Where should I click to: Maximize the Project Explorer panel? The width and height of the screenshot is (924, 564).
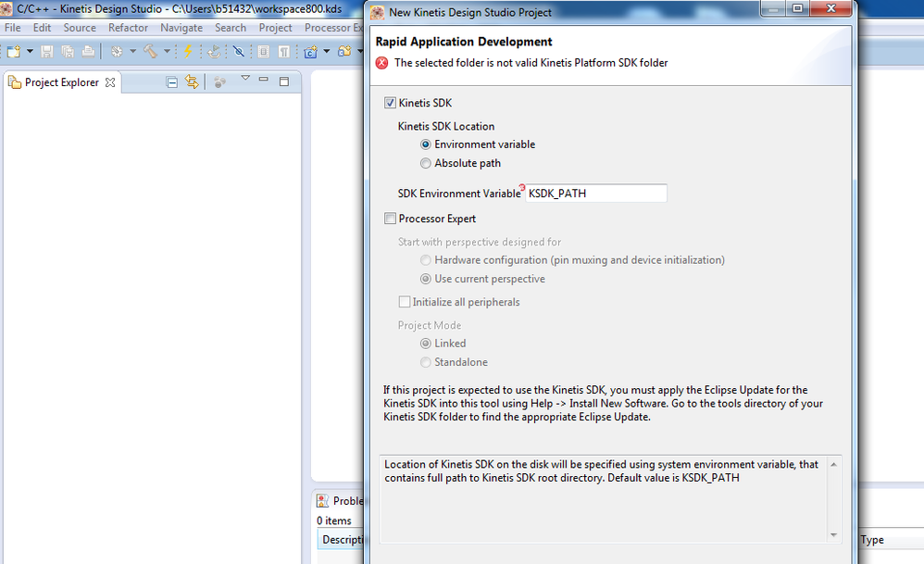[284, 81]
